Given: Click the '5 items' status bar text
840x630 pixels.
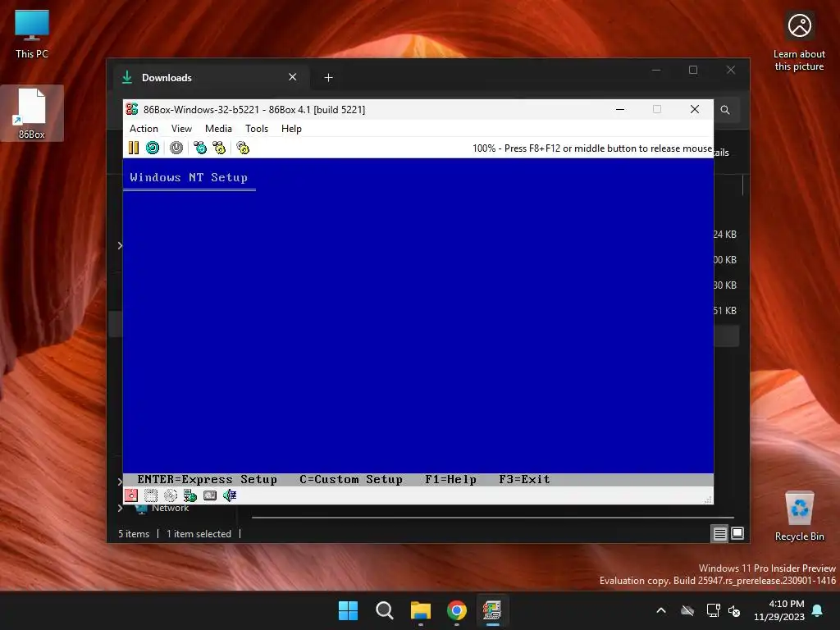Looking at the screenshot, I should pos(134,534).
